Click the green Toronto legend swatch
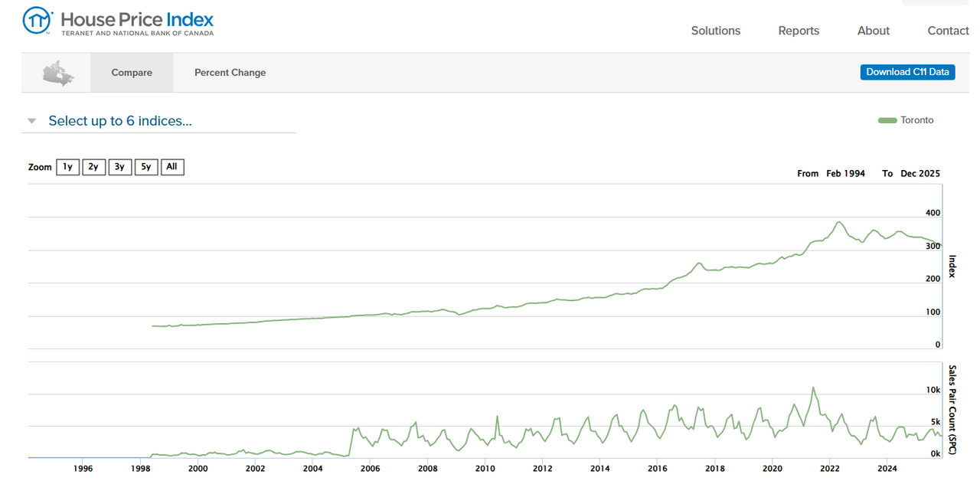This screenshot has height=484, width=980. [887, 120]
